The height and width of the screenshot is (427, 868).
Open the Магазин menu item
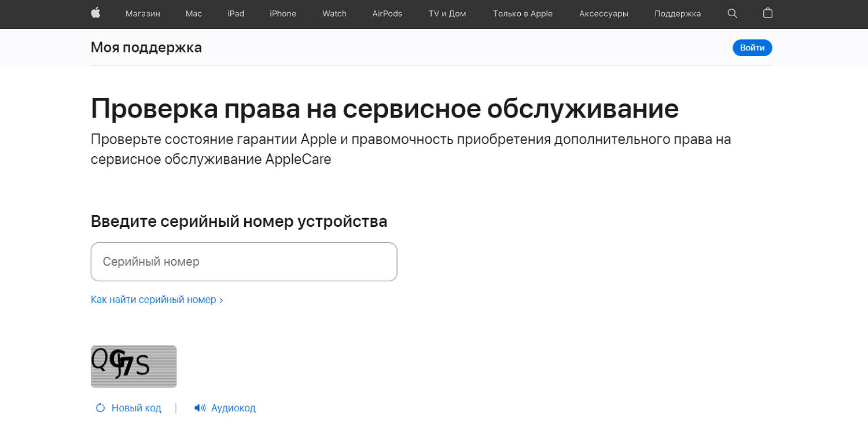coord(143,13)
